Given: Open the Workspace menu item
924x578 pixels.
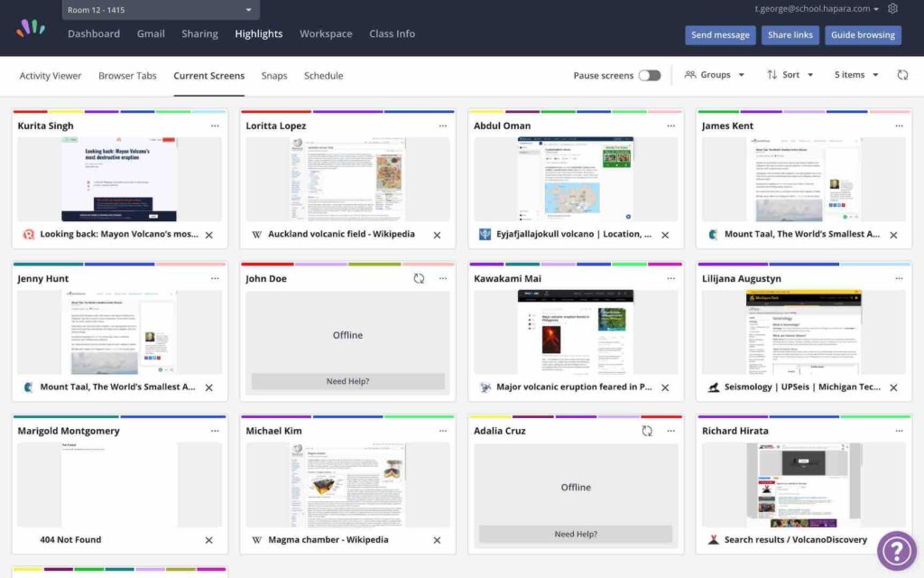Looking at the screenshot, I should coord(326,33).
